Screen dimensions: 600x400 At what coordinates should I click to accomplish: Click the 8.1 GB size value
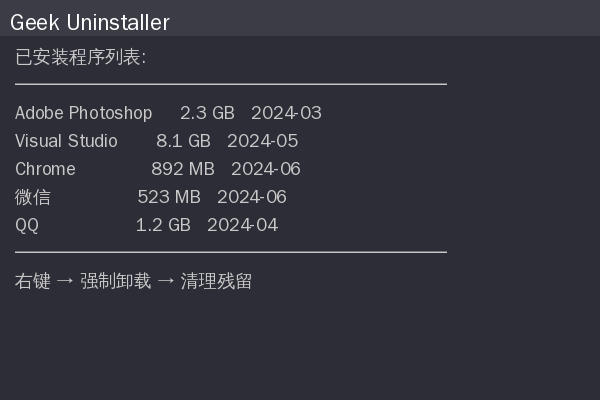tap(183, 141)
